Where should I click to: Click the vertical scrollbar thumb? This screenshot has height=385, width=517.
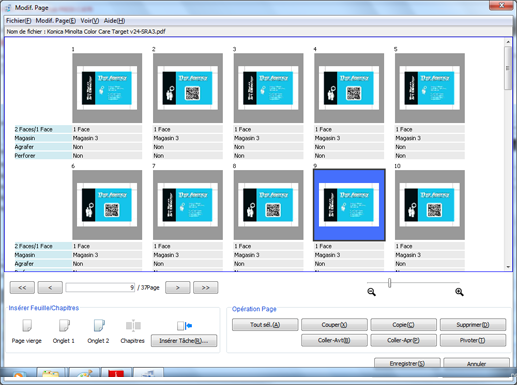[x=508, y=68]
